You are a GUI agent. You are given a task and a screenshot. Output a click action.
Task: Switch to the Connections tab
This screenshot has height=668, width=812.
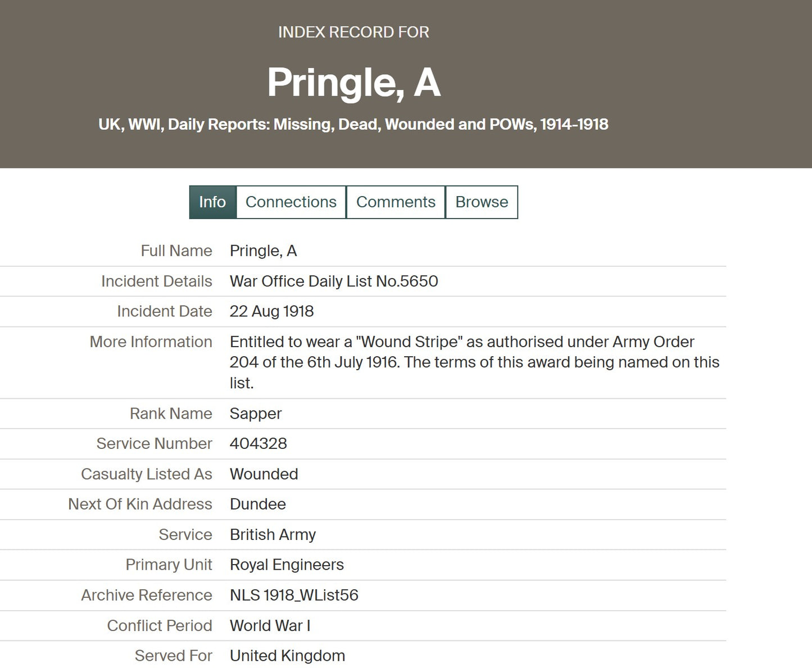(x=291, y=202)
